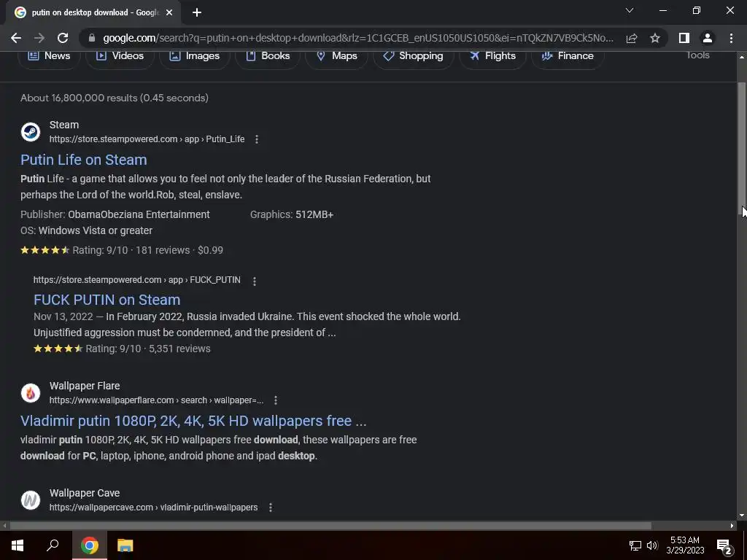
Task: Reload the page with the refresh icon
Action: [63, 38]
